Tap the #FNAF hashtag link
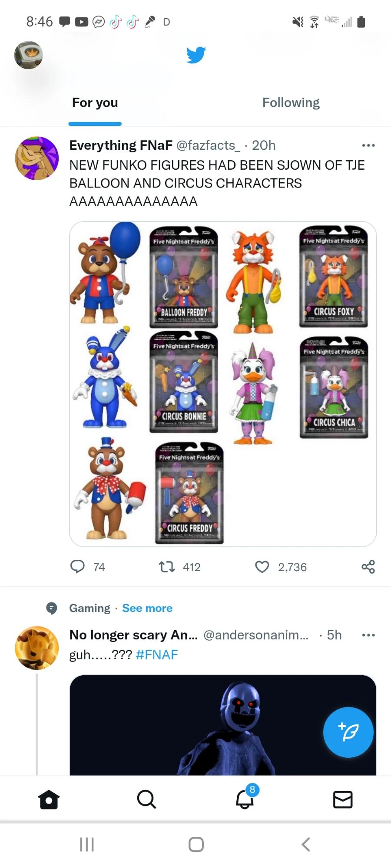This screenshot has width=391, height=868. (x=157, y=654)
